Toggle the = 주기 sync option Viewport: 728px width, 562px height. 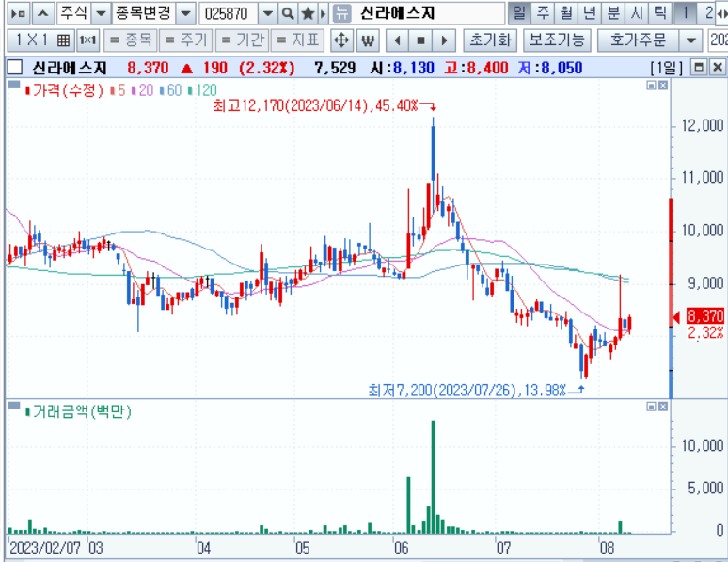(x=185, y=40)
